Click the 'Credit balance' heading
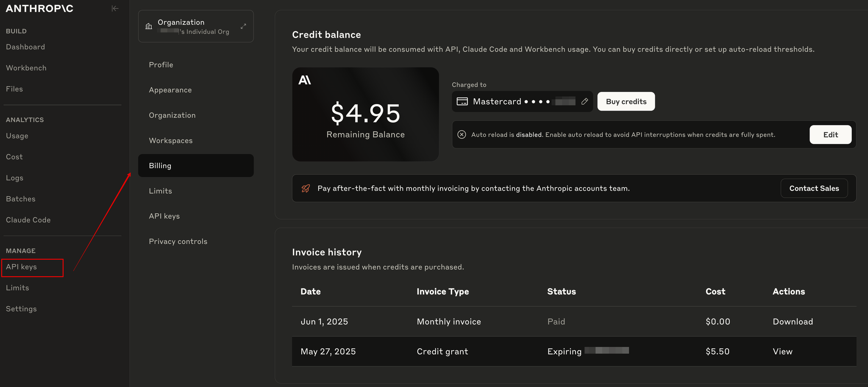Screen dimensions: 868x387 pos(326,35)
